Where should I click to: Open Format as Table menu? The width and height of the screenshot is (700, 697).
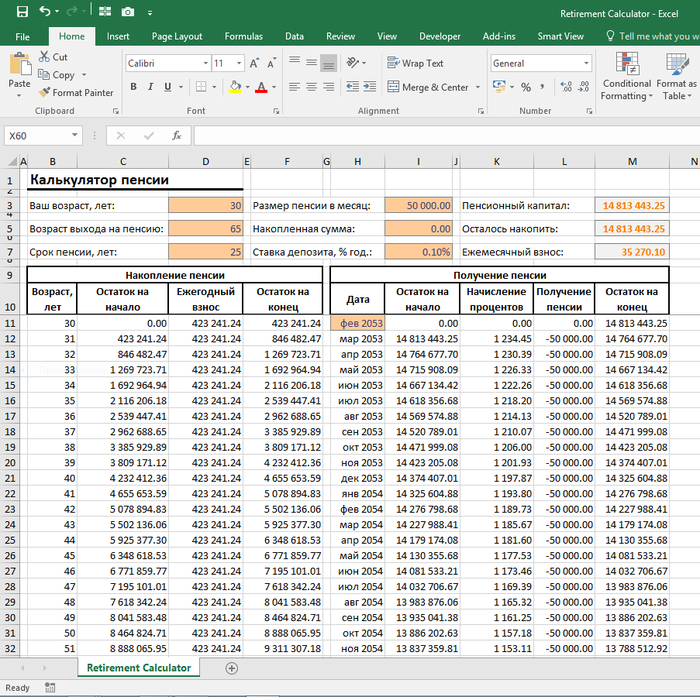click(677, 77)
